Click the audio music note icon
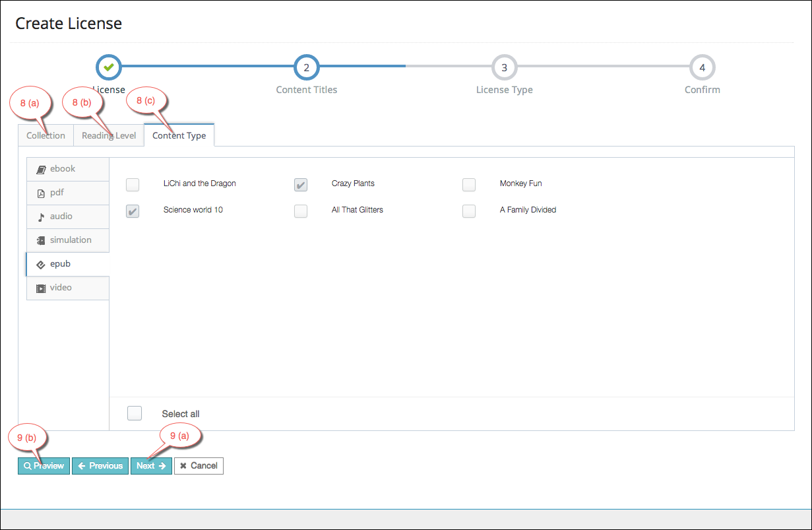Screen dimensions: 812x530 click(41, 217)
